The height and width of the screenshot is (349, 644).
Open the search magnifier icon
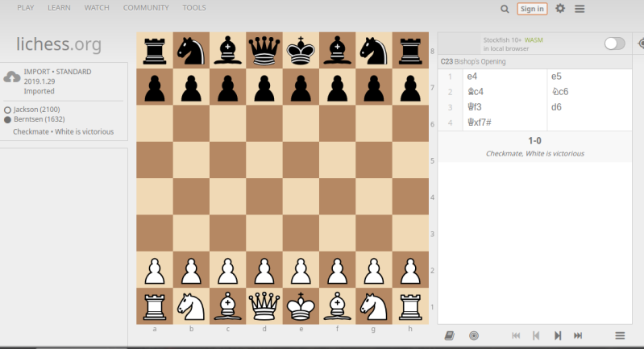click(x=505, y=9)
